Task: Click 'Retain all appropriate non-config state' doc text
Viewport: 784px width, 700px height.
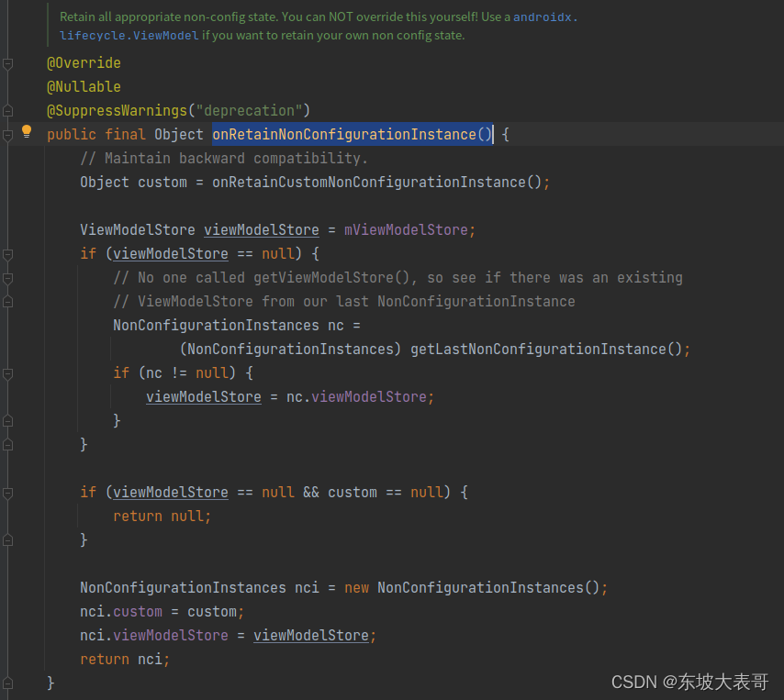Action: tap(168, 17)
